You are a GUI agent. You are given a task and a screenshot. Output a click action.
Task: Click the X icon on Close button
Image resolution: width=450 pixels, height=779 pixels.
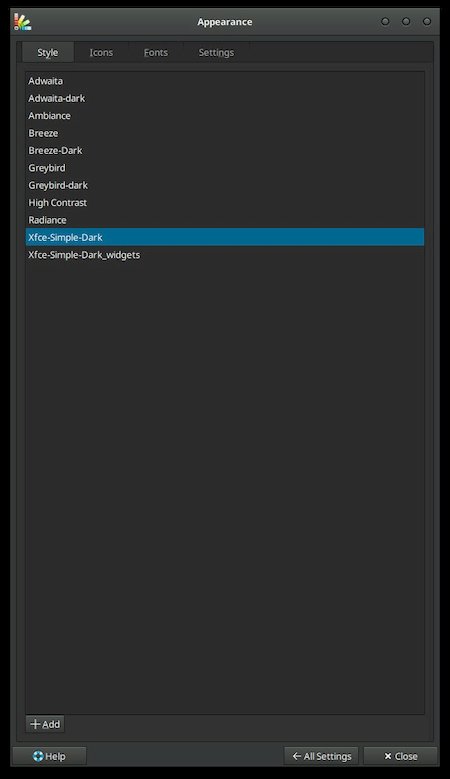(x=388, y=756)
